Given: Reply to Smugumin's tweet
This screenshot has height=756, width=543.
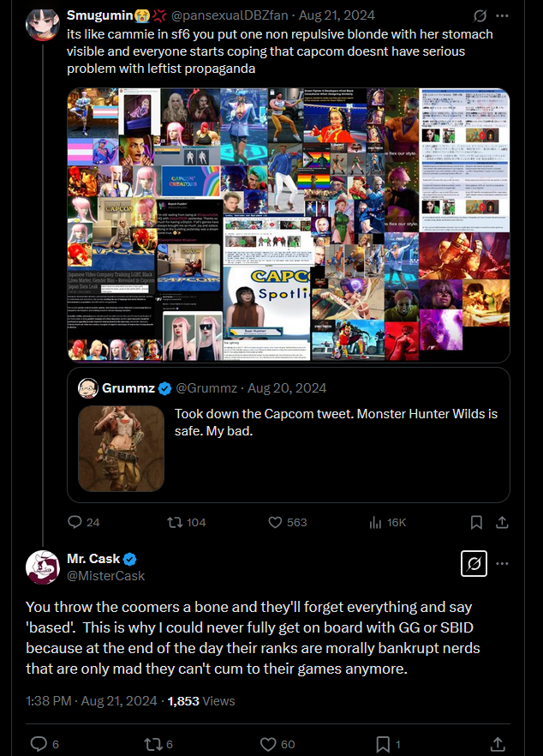Looking at the screenshot, I should point(75,522).
